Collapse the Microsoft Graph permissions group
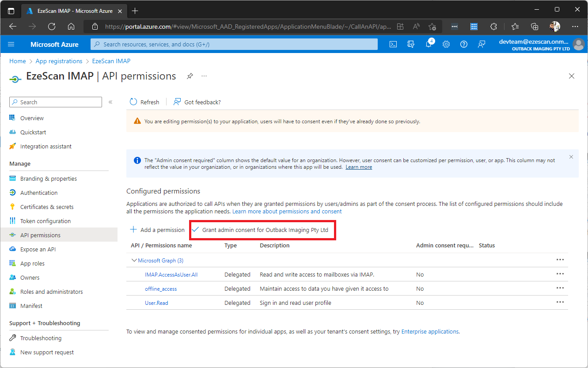The height and width of the screenshot is (368, 588). click(x=134, y=261)
